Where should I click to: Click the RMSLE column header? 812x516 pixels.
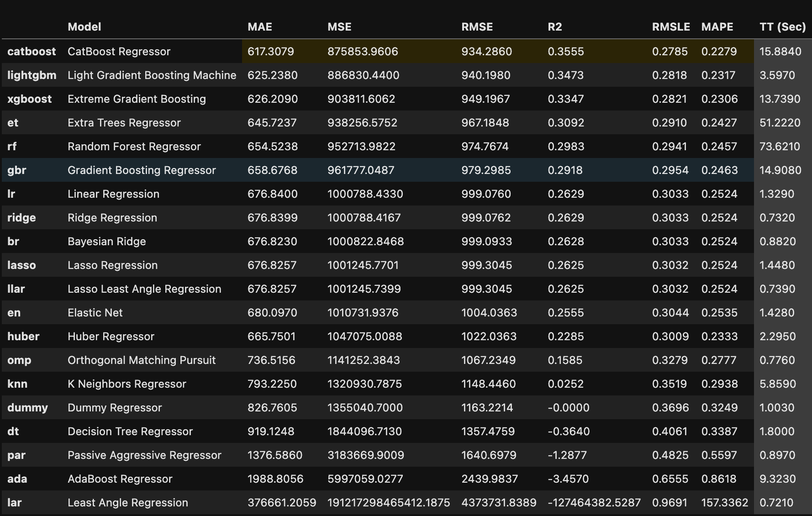[x=671, y=27]
